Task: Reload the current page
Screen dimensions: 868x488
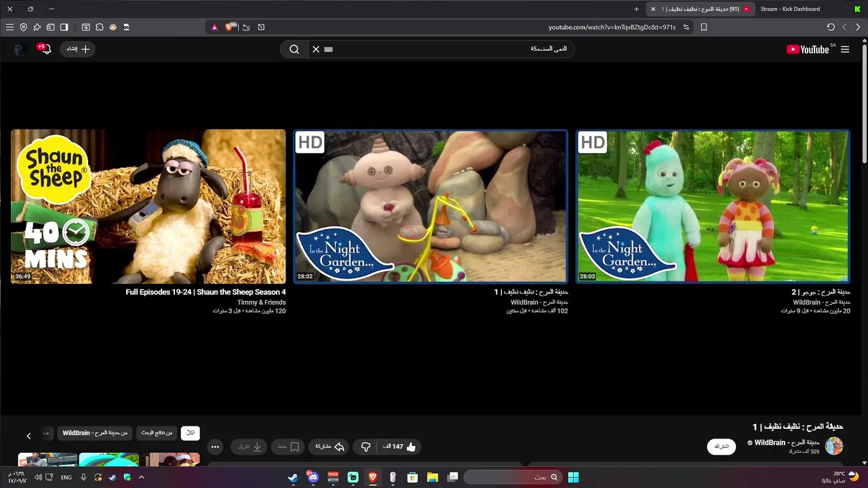Action: click(831, 27)
